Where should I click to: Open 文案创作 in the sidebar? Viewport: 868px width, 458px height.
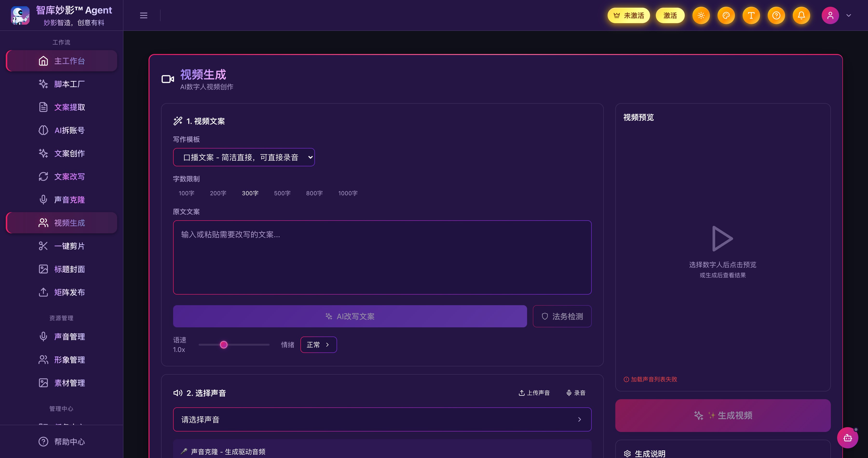tap(62, 154)
